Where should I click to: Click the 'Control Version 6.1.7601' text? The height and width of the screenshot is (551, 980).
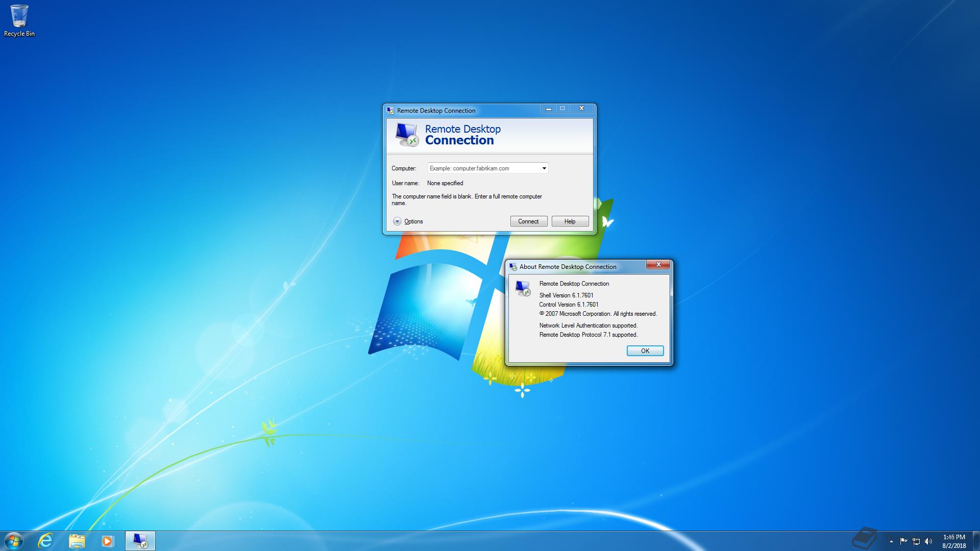click(569, 305)
